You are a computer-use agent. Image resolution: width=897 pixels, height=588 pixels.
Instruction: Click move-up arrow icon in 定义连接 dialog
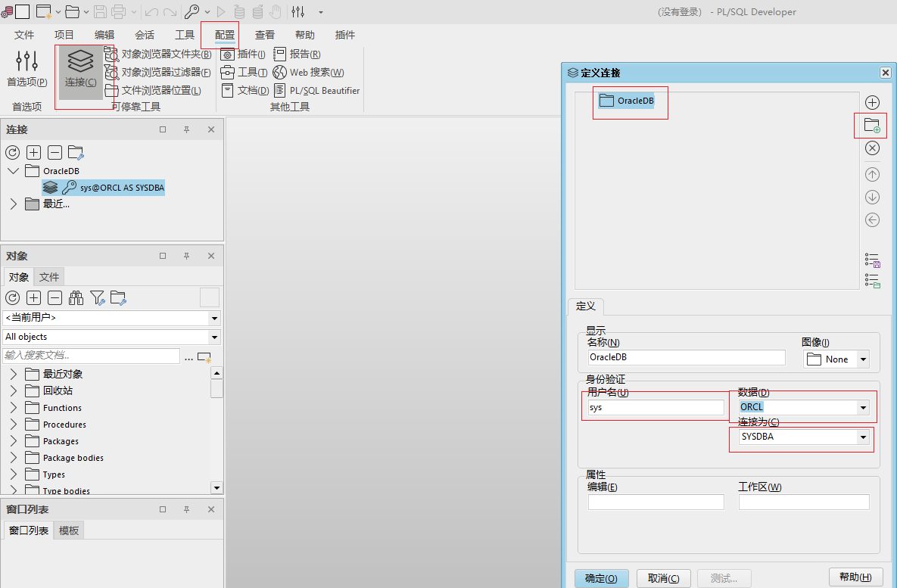(x=872, y=175)
